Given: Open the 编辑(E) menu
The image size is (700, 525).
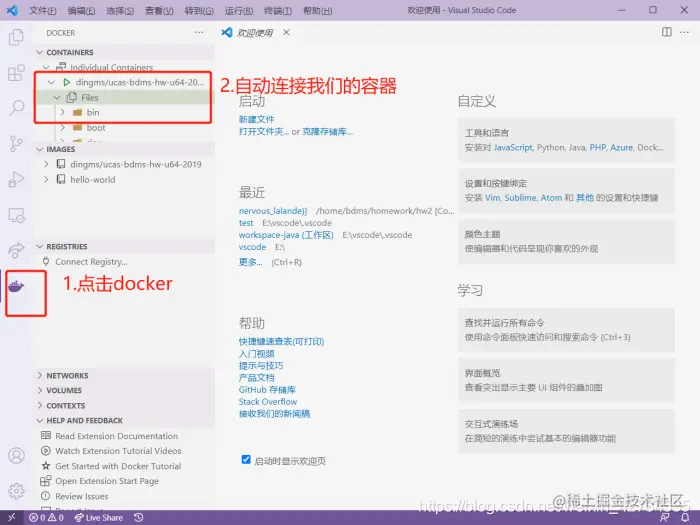Looking at the screenshot, I should tap(81, 10).
